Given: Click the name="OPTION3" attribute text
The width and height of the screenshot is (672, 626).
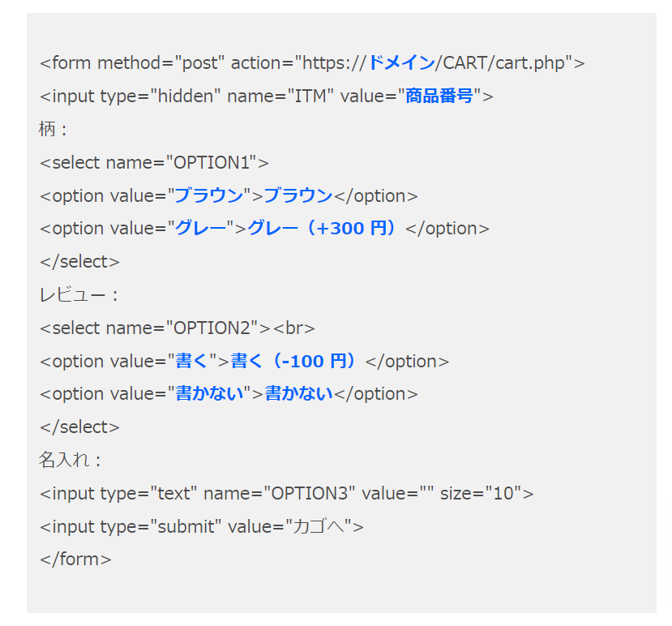Looking at the screenshot, I should 280,493.
